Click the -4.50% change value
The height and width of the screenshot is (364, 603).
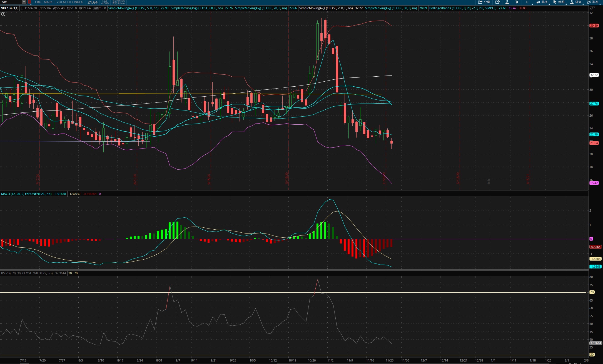[105, 3]
